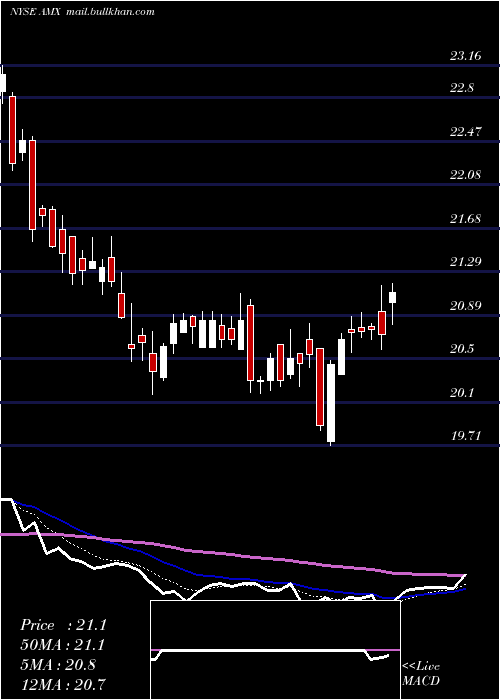This screenshot has width=500, height=700.
Task: Click the <<Live MACD label
Action: click(421, 674)
